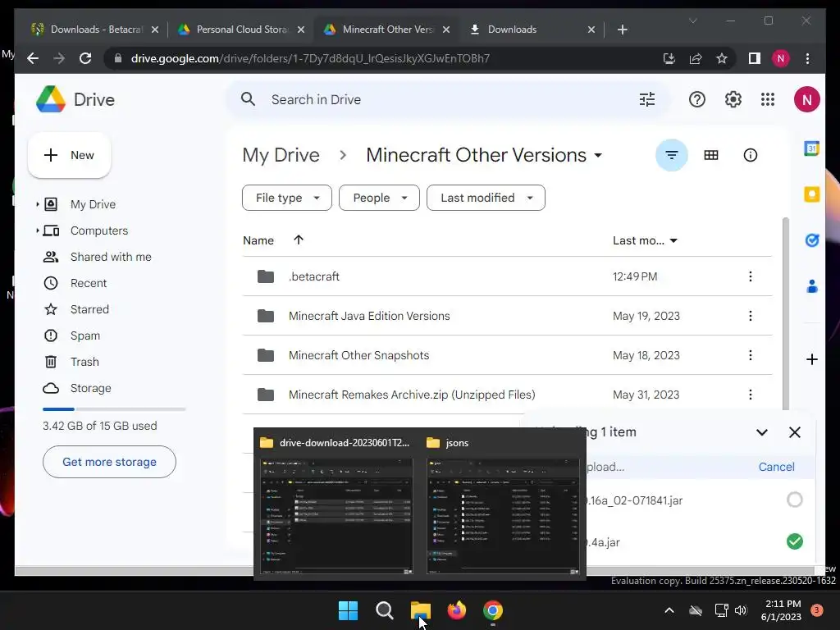Switch to grid layout view
The image size is (840, 630).
click(711, 155)
